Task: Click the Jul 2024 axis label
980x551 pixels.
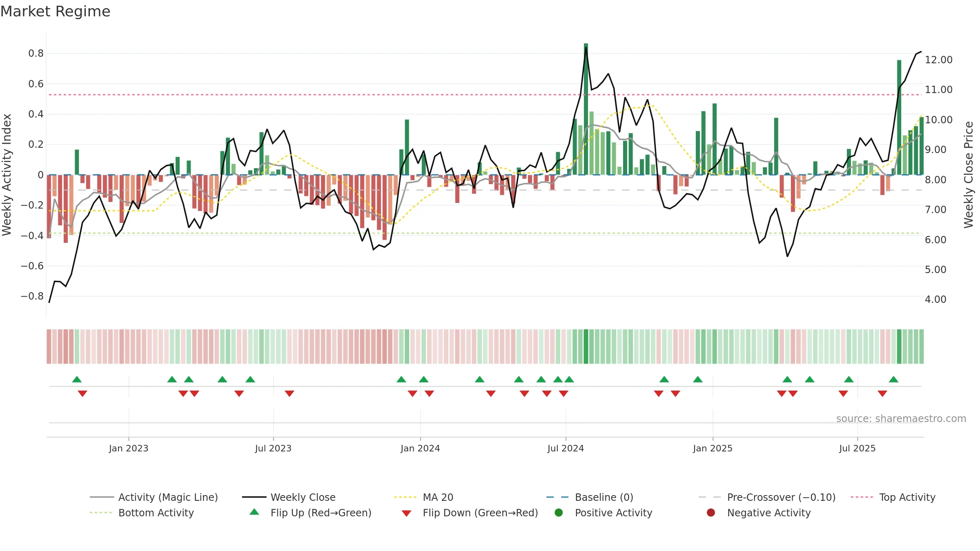Action: pos(566,448)
